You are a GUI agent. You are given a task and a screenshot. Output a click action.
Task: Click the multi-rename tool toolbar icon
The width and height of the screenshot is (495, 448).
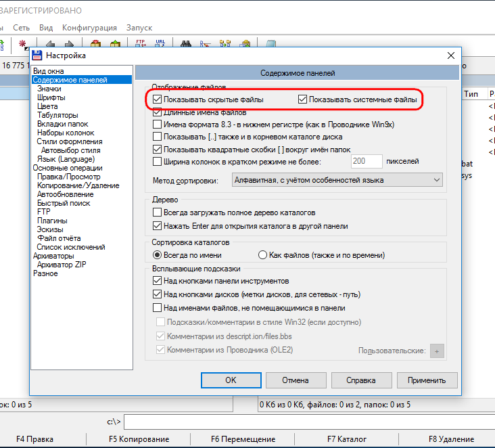[206, 43]
